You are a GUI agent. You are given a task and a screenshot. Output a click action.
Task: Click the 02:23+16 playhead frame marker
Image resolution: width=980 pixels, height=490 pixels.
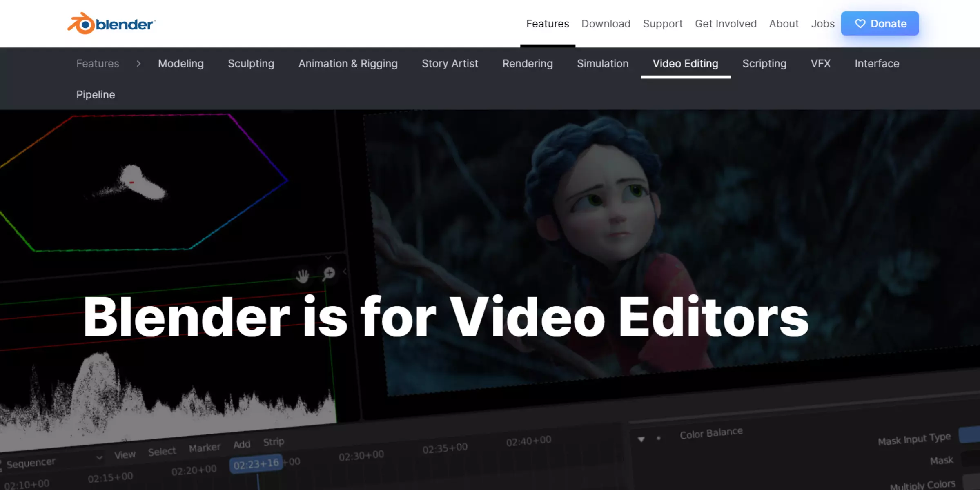[256, 465]
